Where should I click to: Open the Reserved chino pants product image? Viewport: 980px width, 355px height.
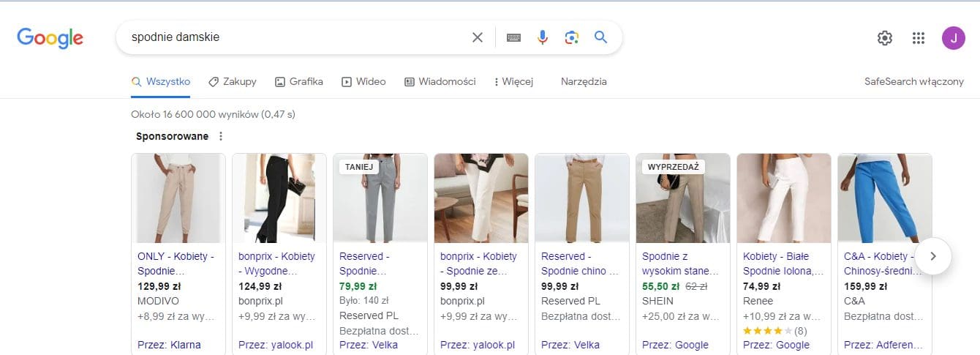582,198
